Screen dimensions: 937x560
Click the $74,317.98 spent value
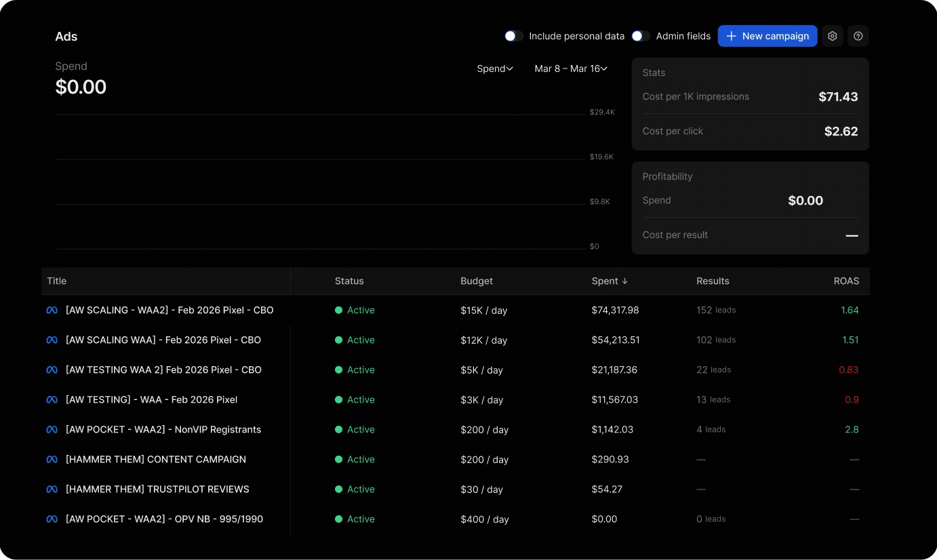click(615, 310)
